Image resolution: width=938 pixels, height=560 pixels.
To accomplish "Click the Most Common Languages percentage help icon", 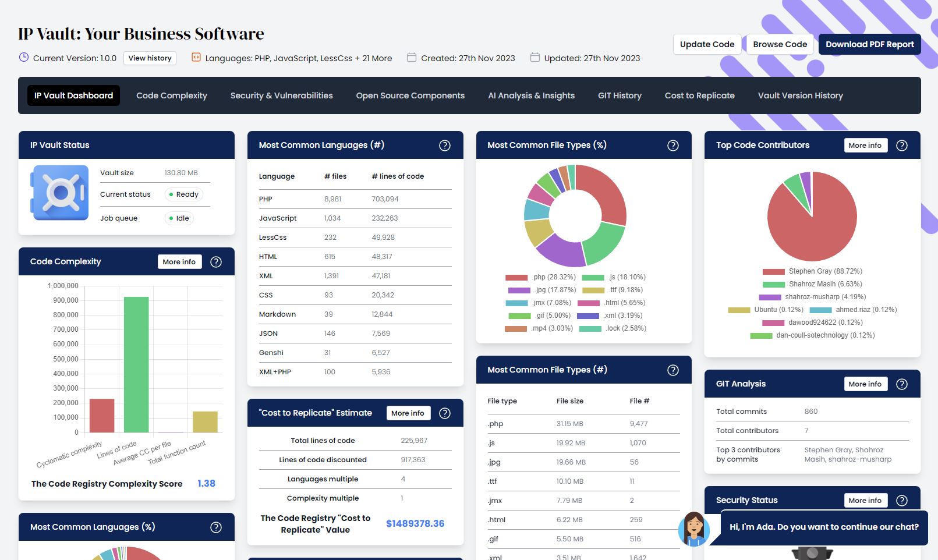I will click(215, 527).
